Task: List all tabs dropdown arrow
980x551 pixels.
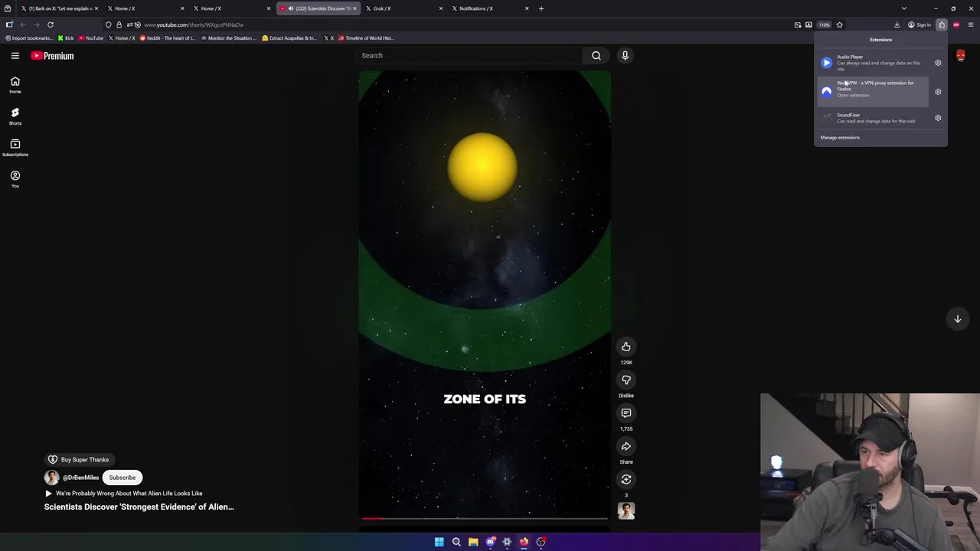Action: coord(904,8)
